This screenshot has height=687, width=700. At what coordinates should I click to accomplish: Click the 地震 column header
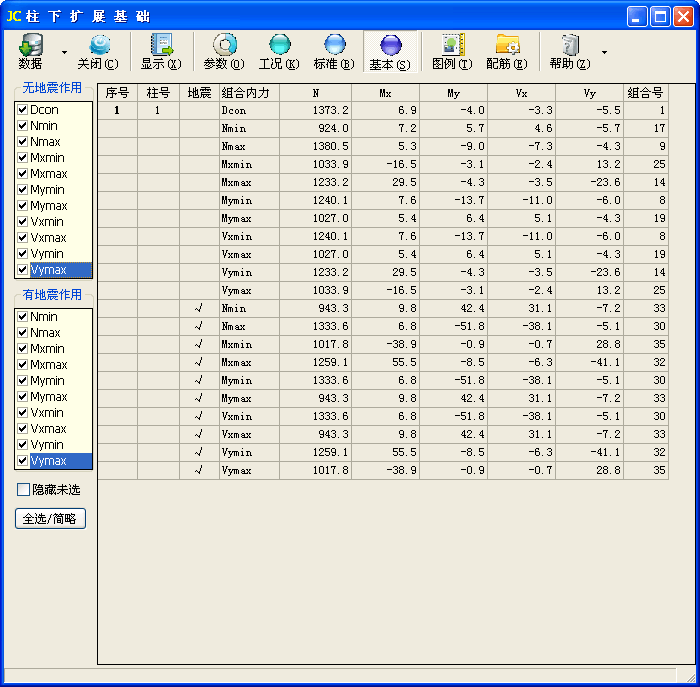(x=199, y=93)
